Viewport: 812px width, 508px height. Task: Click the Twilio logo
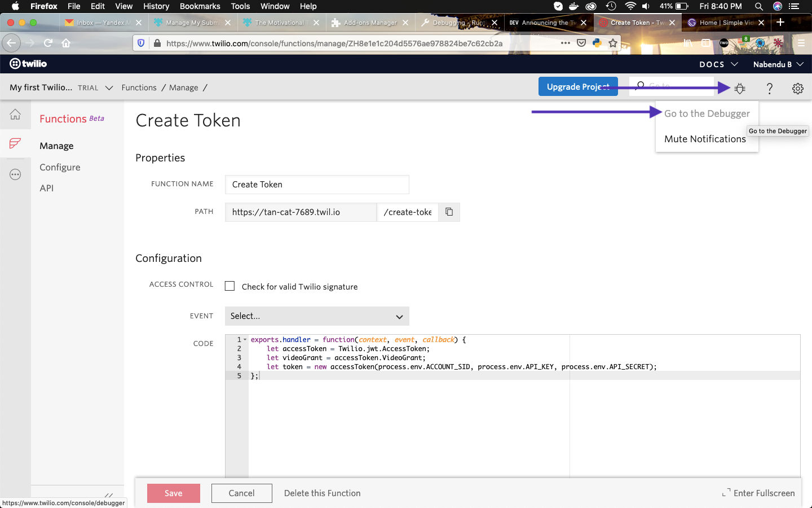(x=28, y=64)
